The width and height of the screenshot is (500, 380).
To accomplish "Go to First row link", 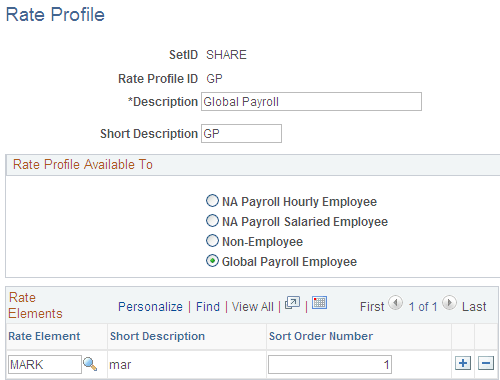I will point(372,307).
